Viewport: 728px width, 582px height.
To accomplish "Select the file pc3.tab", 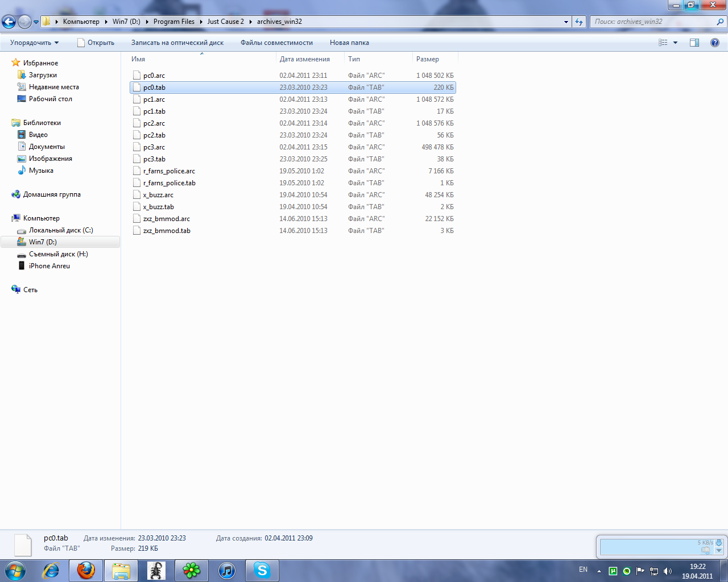I will click(x=293, y=159).
